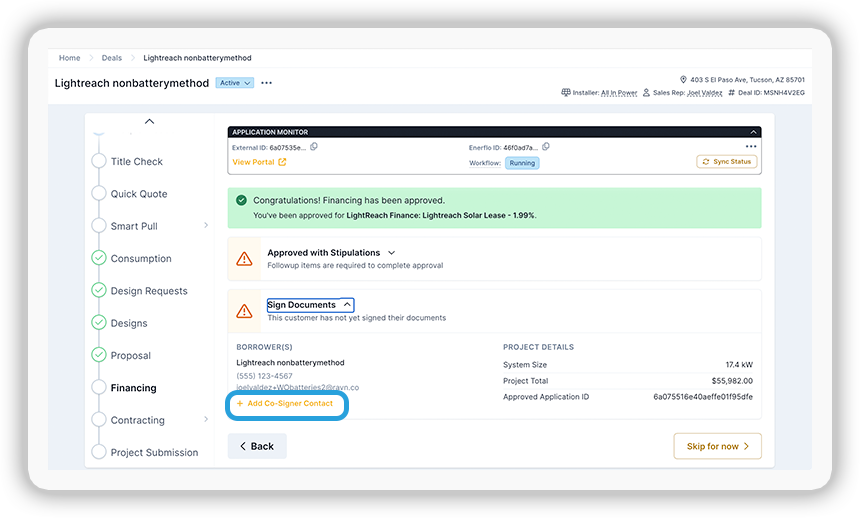Open the View Portal link
The height and width of the screenshot is (518, 860).
[259, 162]
